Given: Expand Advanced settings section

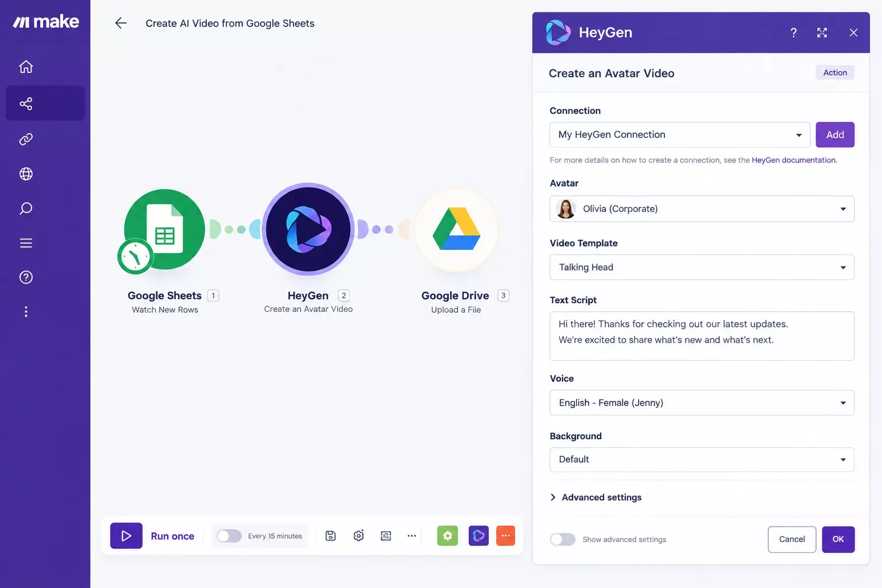Looking at the screenshot, I should (595, 497).
